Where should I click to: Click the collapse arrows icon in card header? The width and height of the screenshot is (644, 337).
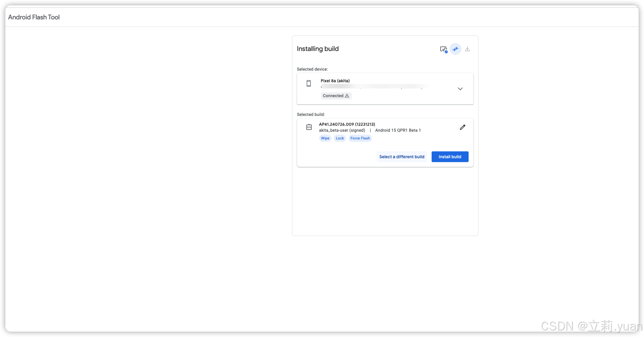[455, 49]
